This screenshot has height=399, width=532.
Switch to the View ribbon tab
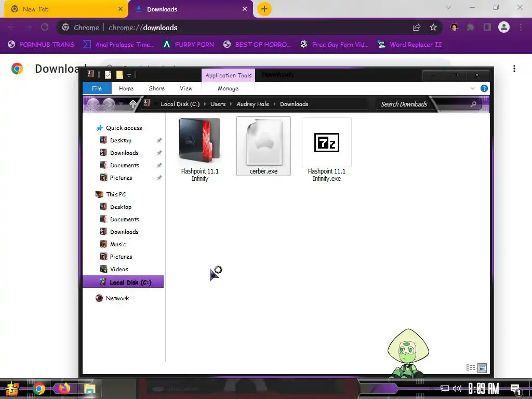(x=186, y=88)
